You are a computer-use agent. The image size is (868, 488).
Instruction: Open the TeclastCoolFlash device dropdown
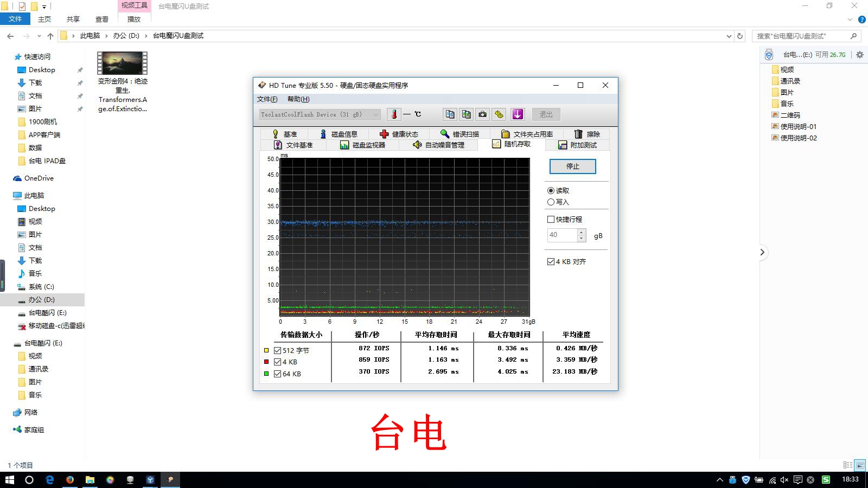pyautogui.click(x=376, y=114)
